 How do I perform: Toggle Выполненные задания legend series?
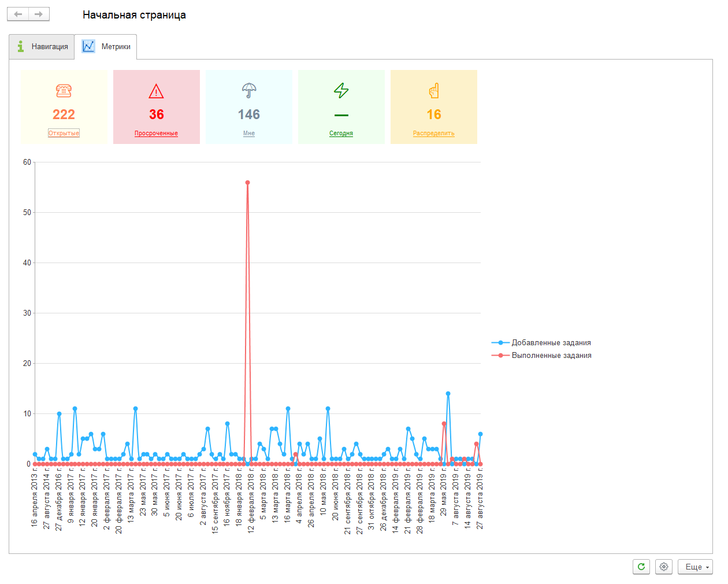(551, 356)
